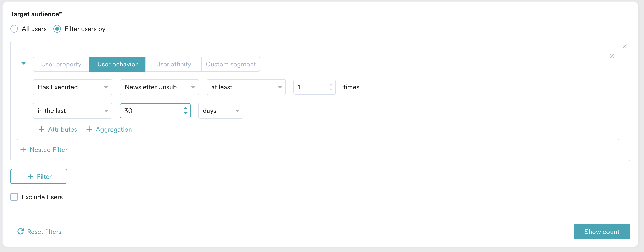Close the outer filter group with the X icon

(x=624, y=46)
